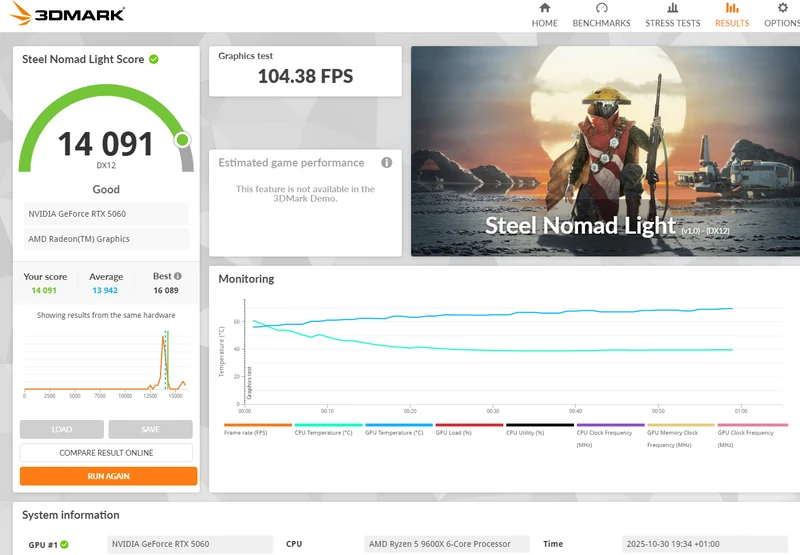Click the green check next to GPU #1

(64, 544)
